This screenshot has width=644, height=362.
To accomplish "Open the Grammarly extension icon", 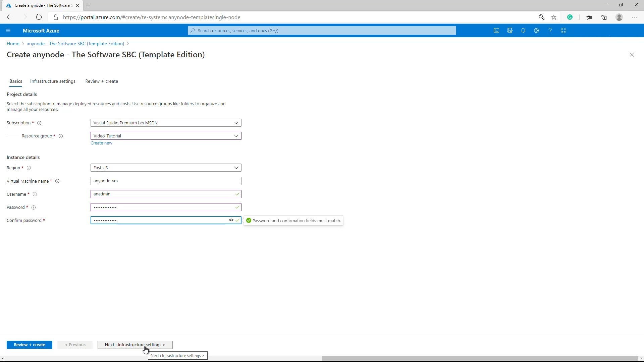I will click(570, 17).
